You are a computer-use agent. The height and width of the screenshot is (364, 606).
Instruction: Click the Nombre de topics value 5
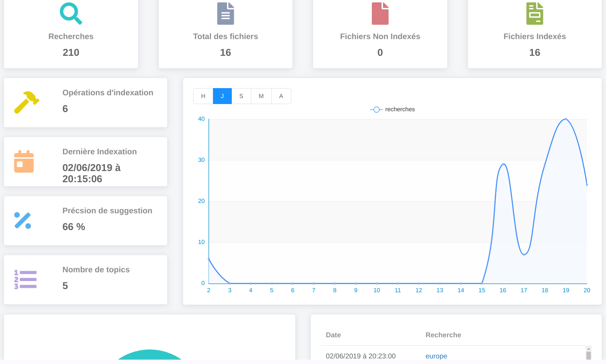(65, 286)
